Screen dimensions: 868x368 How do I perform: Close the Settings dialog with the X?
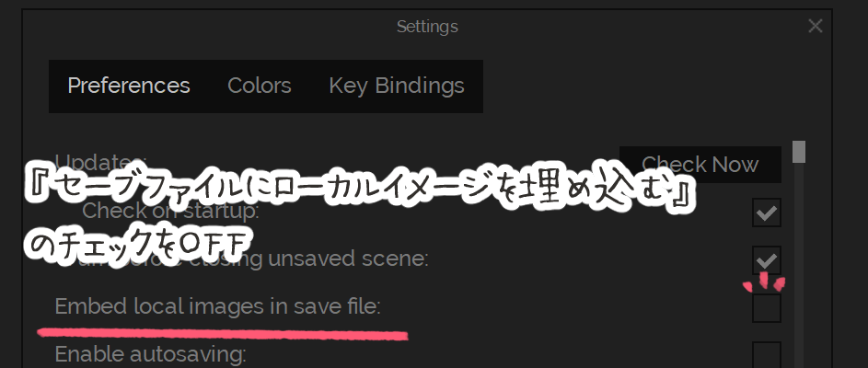click(815, 26)
